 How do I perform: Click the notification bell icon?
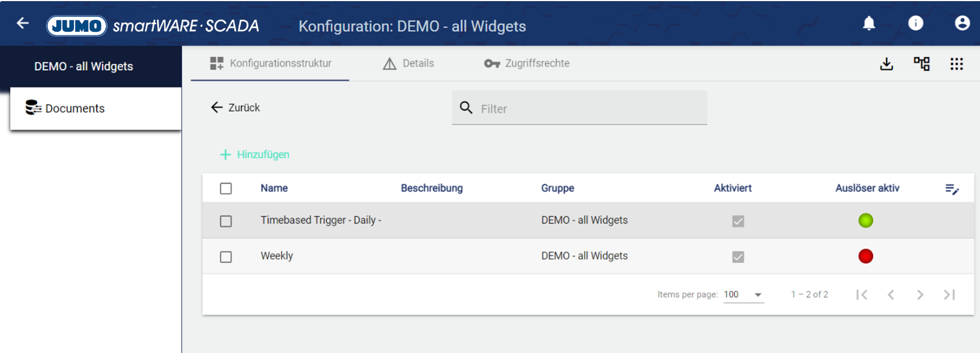pyautogui.click(x=869, y=23)
